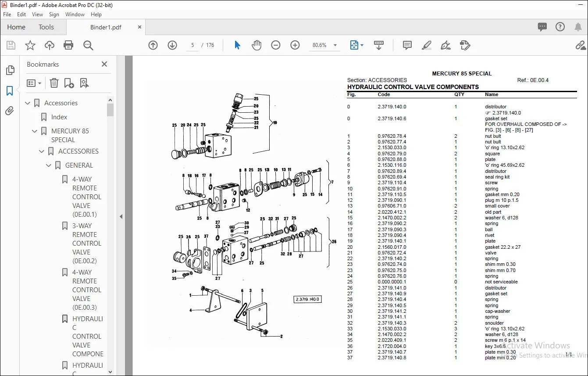Open the zoom level dropdown showing 80.6%
588x376 pixels.
point(335,45)
